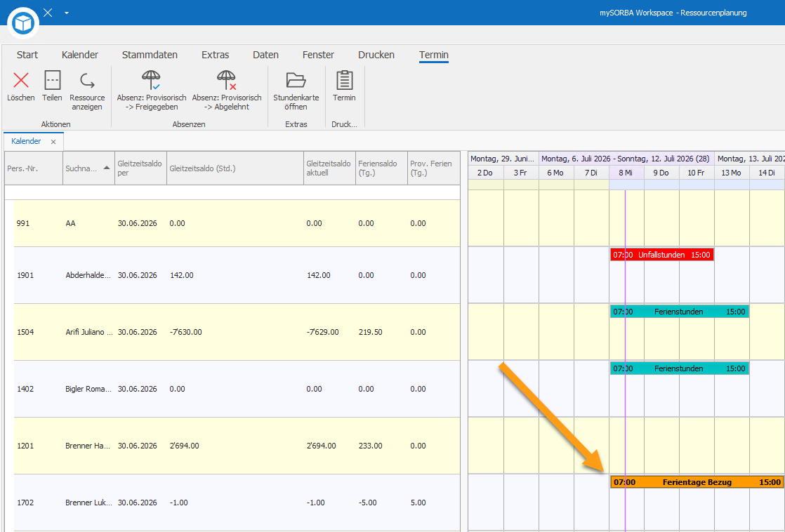Select the orange Ferientage Bezug appointment
Image resolution: width=785 pixels, height=532 pixels.
point(697,482)
